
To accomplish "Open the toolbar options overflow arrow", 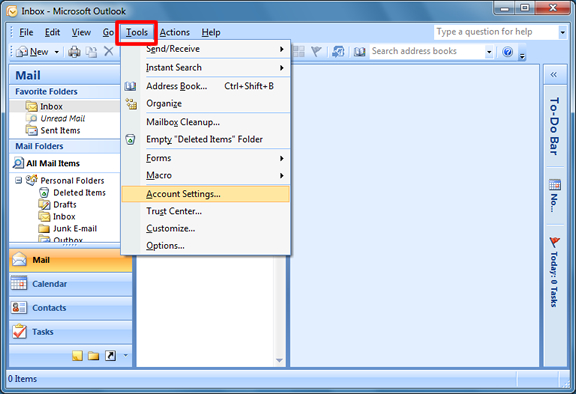I will pyautogui.click(x=522, y=54).
